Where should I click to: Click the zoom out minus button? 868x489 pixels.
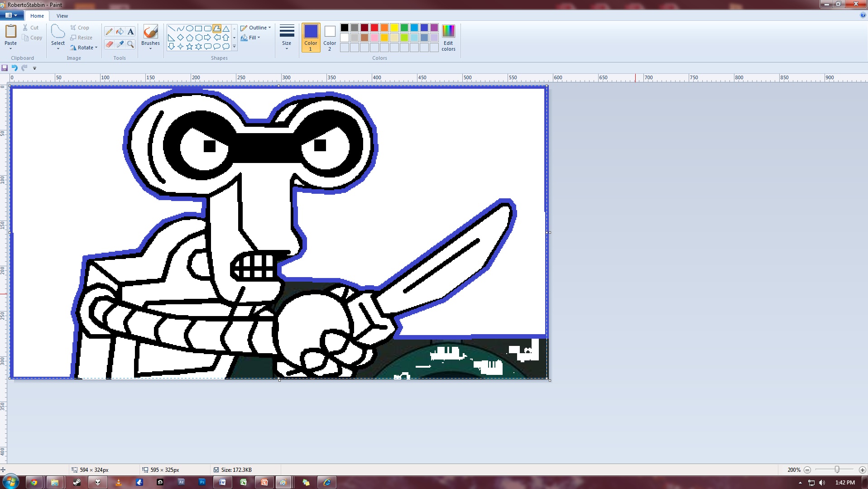coord(807,470)
